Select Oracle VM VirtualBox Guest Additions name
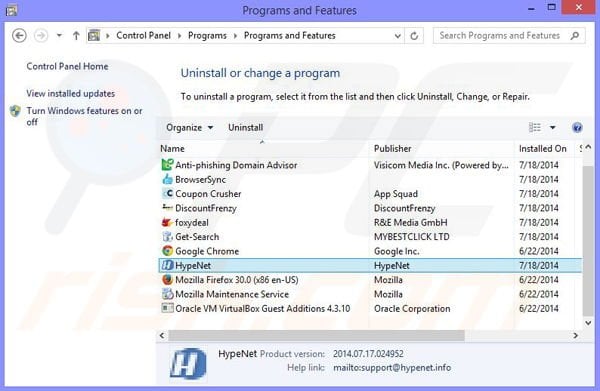Viewport: 600px width, 391px height. 262,308
